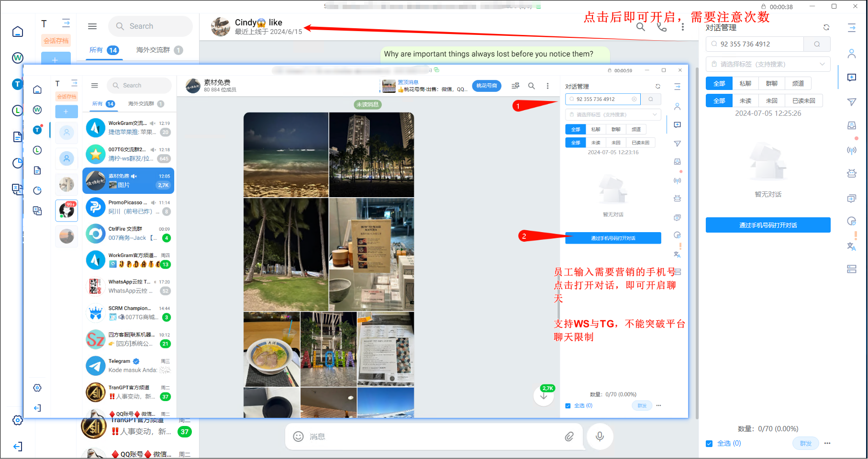Open the pie chart statistics icon in front window
The height and width of the screenshot is (459, 868).
pyautogui.click(x=37, y=190)
